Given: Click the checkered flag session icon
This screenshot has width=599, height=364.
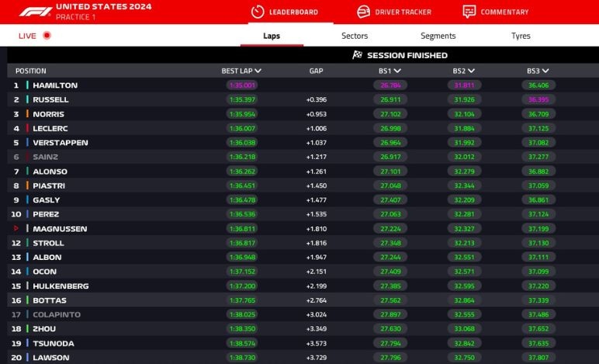Looking at the screenshot, I should 357,55.
